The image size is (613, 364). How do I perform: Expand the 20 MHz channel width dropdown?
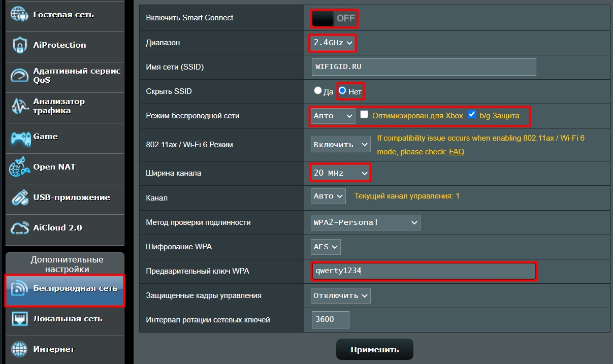[x=340, y=173]
